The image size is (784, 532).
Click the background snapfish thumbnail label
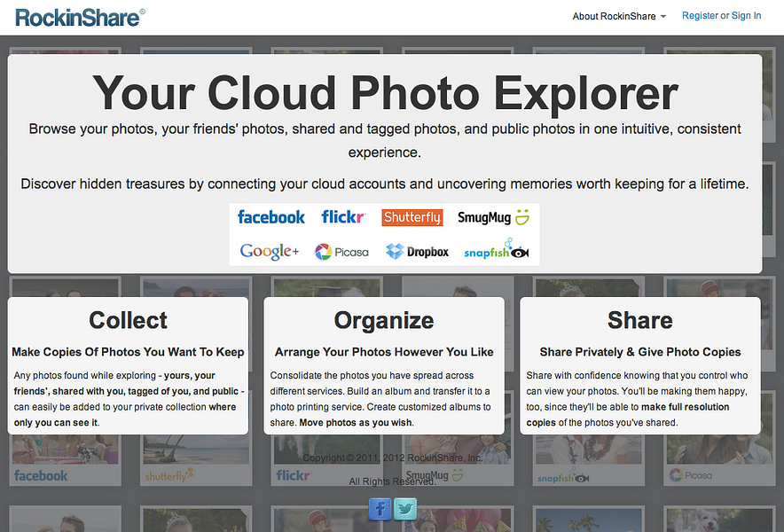pyautogui.click(x=563, y=476)
